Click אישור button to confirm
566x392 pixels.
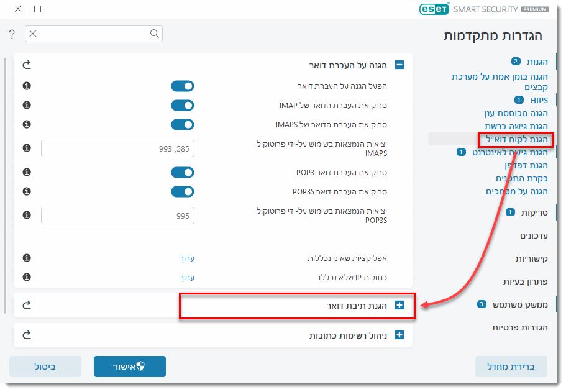[x=130, y=367]
